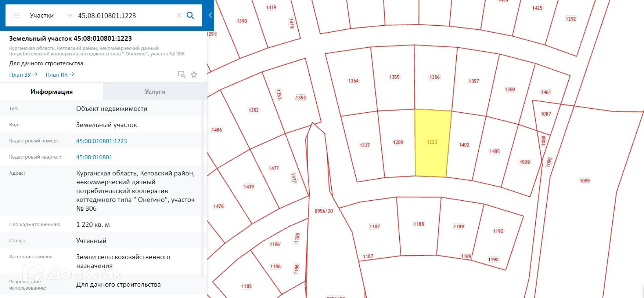Click cadastral number link 45:08:010801:1223
The height and width of the screenshot is (298, 644).
(x=101, y=141)
